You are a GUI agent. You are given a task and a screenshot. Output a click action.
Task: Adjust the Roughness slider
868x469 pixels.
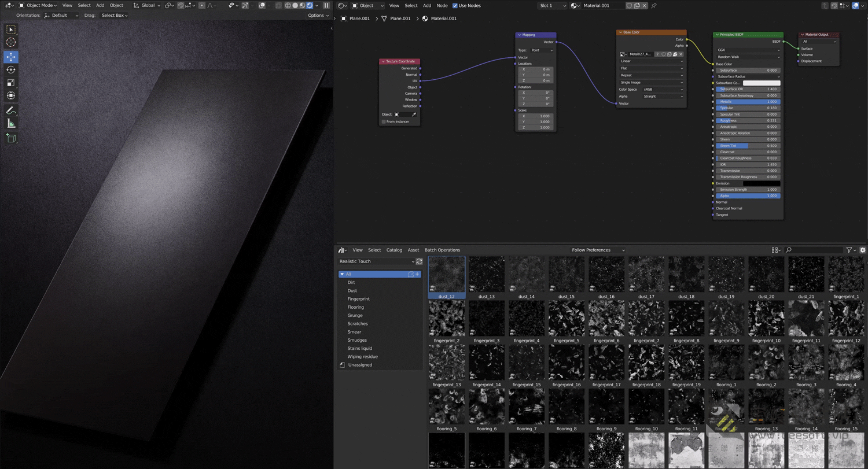pos(748,120)
